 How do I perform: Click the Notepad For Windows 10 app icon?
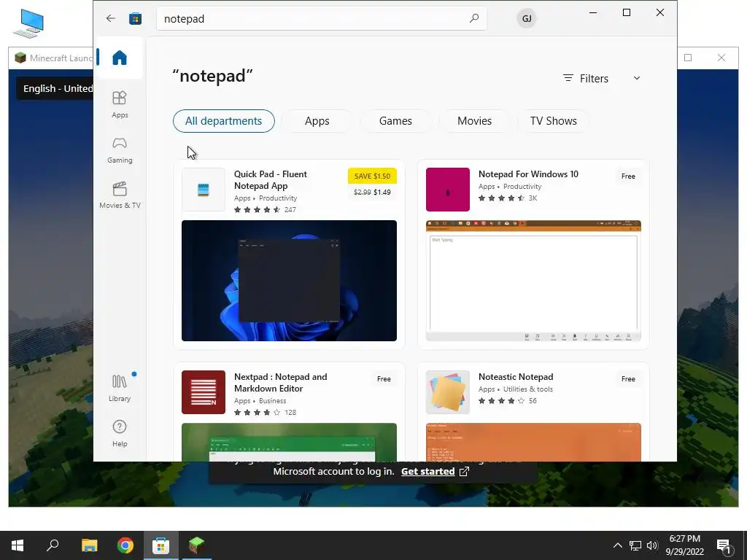pyautogui.click(x=448, y=190)
